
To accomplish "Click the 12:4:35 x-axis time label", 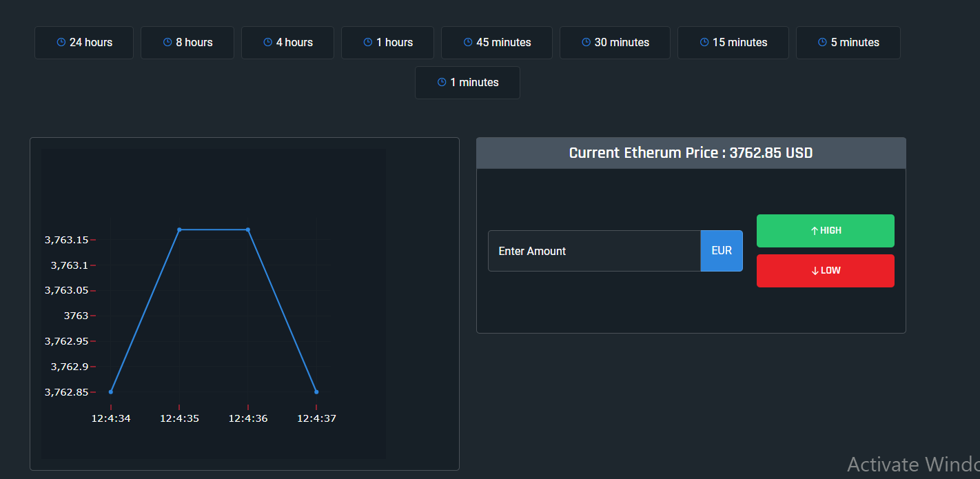I will pyautogui.click(x=179, y=418).
